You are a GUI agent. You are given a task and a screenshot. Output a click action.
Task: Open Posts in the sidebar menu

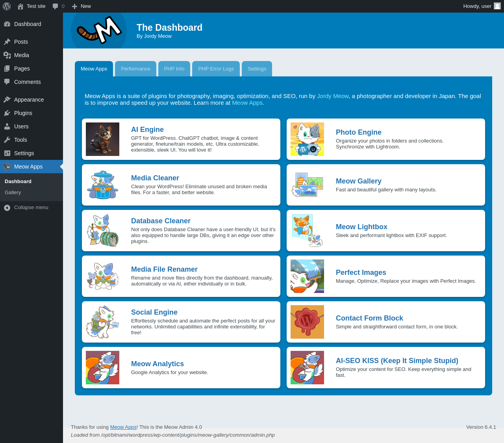[x=31, y=42]
